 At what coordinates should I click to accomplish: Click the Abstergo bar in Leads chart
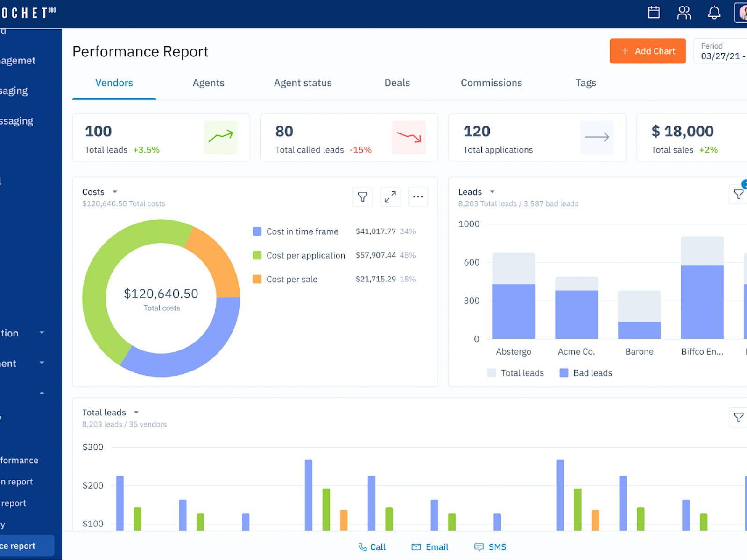[x=514, y=296]
